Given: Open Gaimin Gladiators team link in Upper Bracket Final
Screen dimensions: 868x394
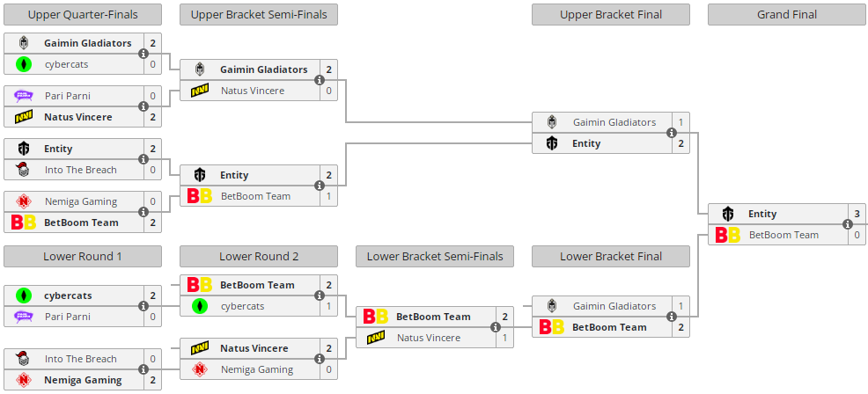Looking at the screenshot, I should 614,122.
